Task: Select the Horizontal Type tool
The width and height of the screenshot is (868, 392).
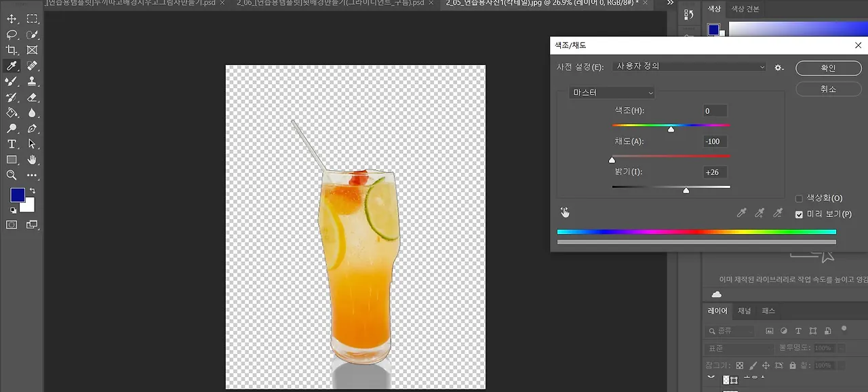Action: click(12, 144)
